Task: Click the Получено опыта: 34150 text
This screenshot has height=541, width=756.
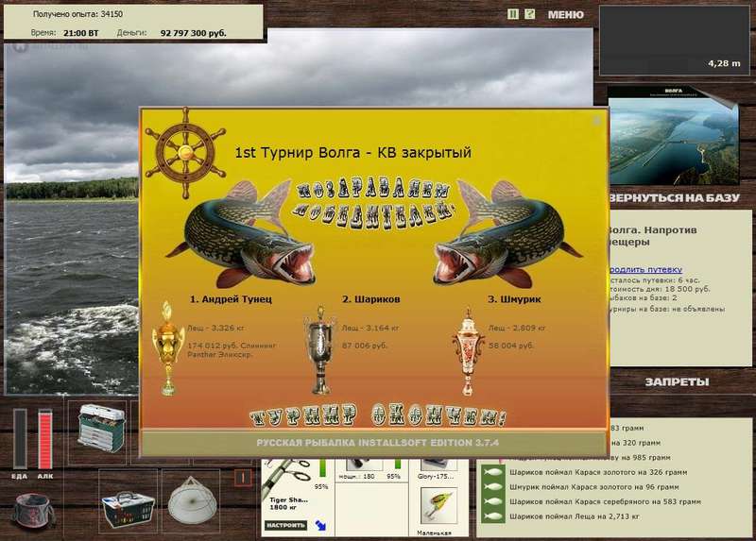Action: click(x=77, y=14)
